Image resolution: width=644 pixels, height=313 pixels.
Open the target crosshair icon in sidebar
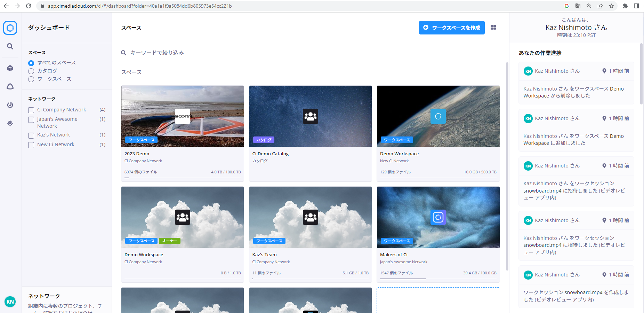tap(10, 123)
